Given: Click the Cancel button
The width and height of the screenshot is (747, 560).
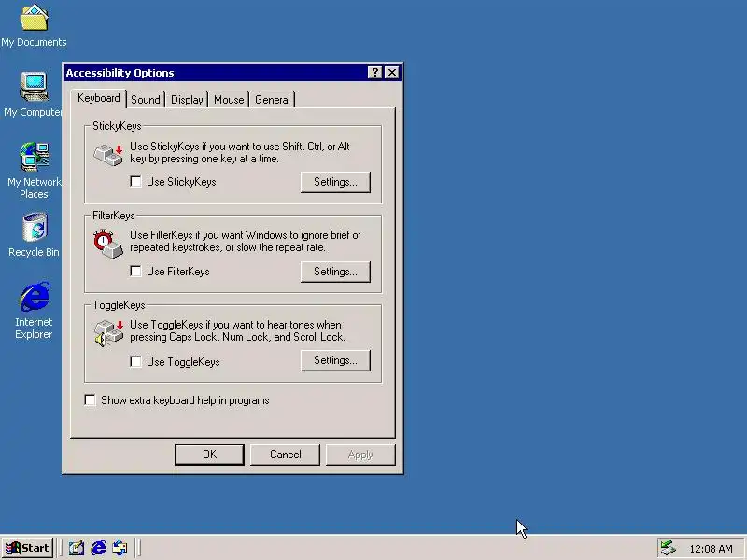Looking at the screenshot, I should (x=285, y=455).
